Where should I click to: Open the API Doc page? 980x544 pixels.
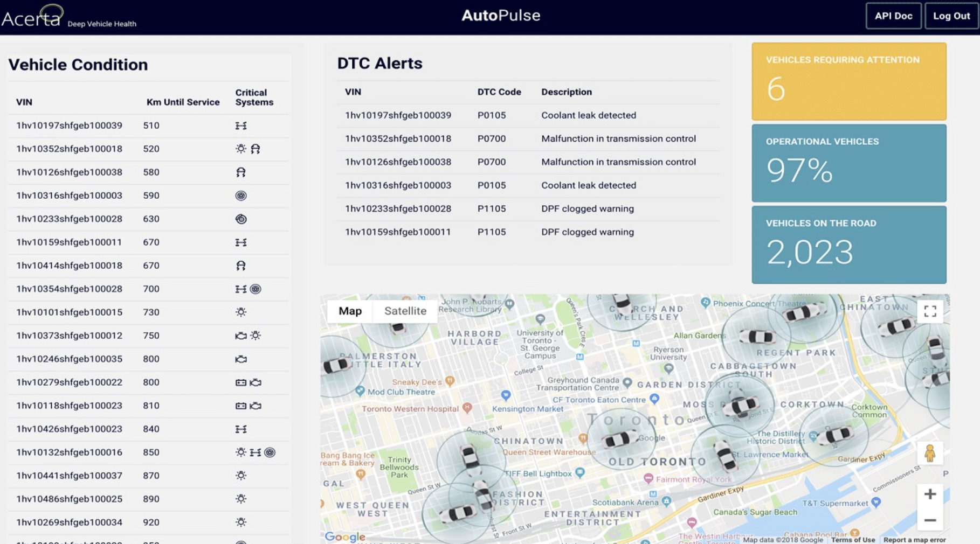point(893,16)
